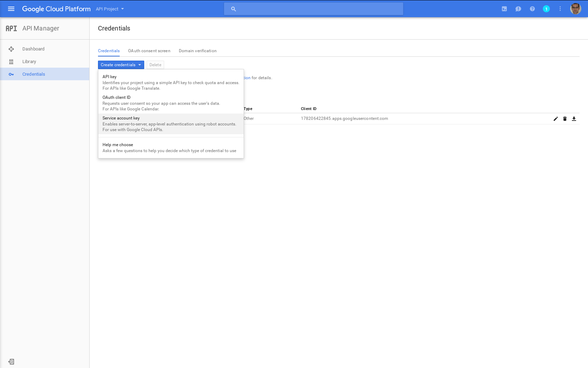The width and height of the screenshot is (588, 368).
Task: Click client ID 178206422845.apps.googleusercontent.com
Action: point(344,118)
